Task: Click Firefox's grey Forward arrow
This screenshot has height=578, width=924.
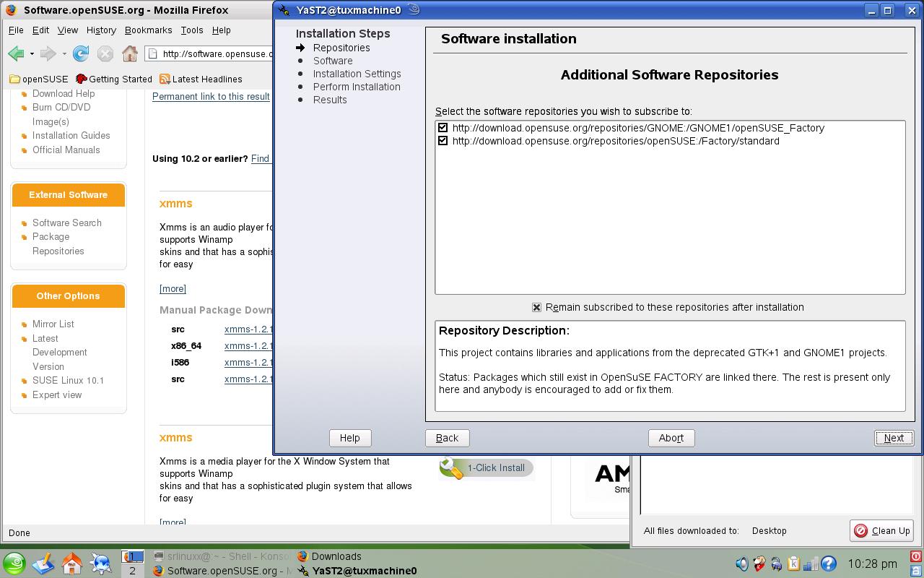Action: point(48,53)
